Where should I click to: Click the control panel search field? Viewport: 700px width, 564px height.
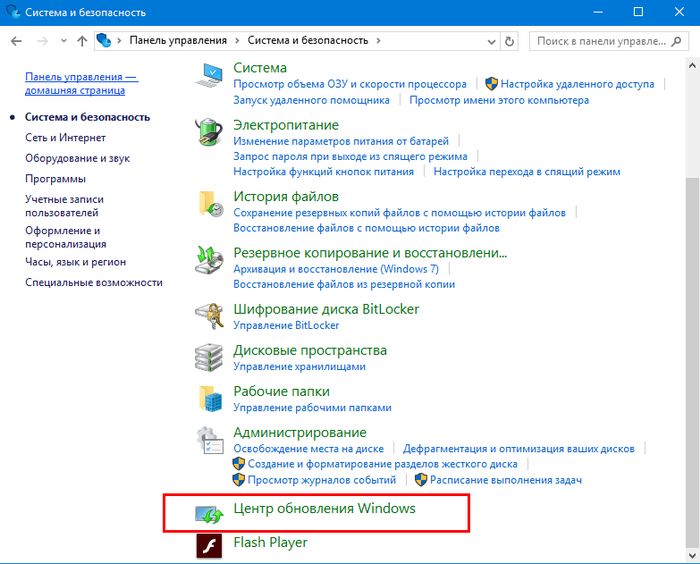(600, 41)
